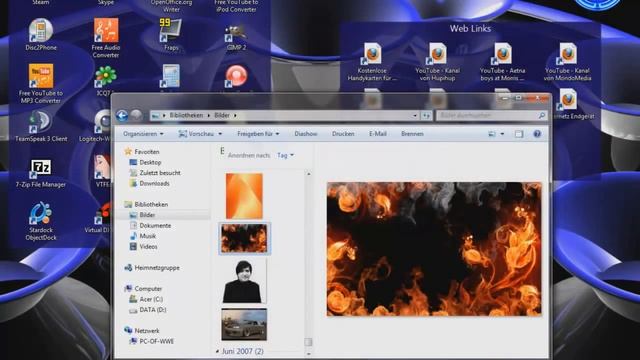Open address bar history dropdown

point(415,116)
